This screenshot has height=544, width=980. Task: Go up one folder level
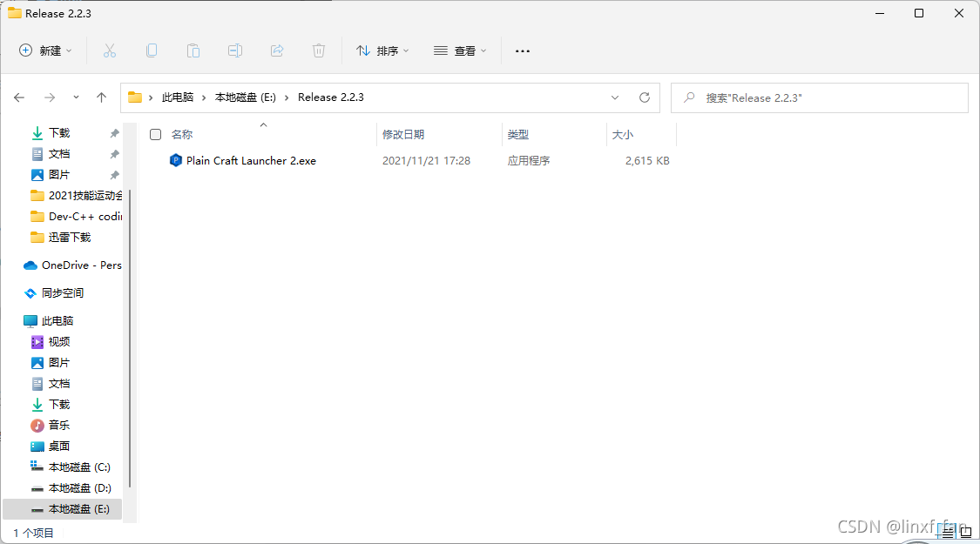click(101, 97)
